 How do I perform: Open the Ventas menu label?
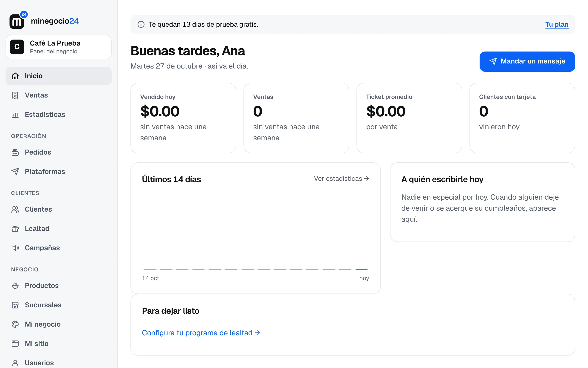tap(37, 95)
